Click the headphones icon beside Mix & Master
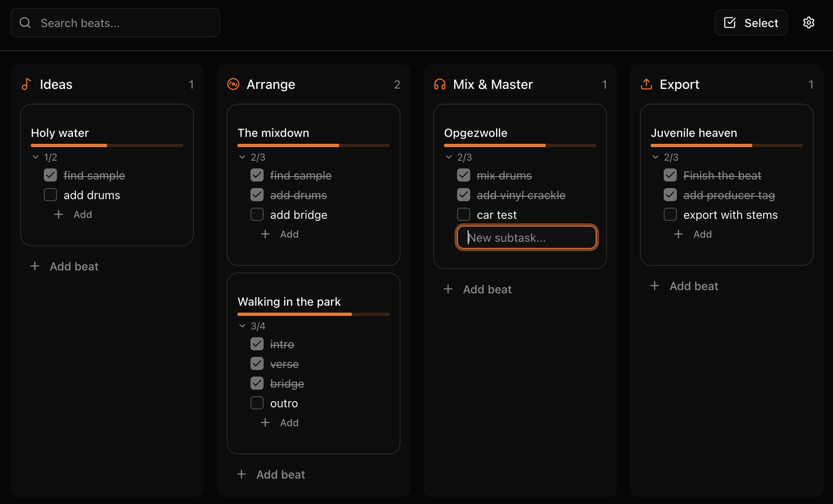833x504 pixels. 439,84
